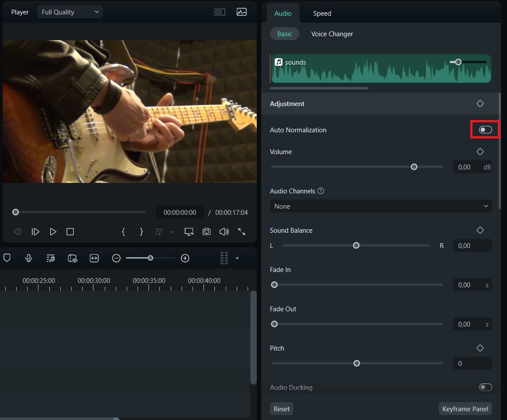Viewport: 507px width, 420px height.
Task: Click the audio panel vertical scrollbar
Action: click(x=500, y=151)
